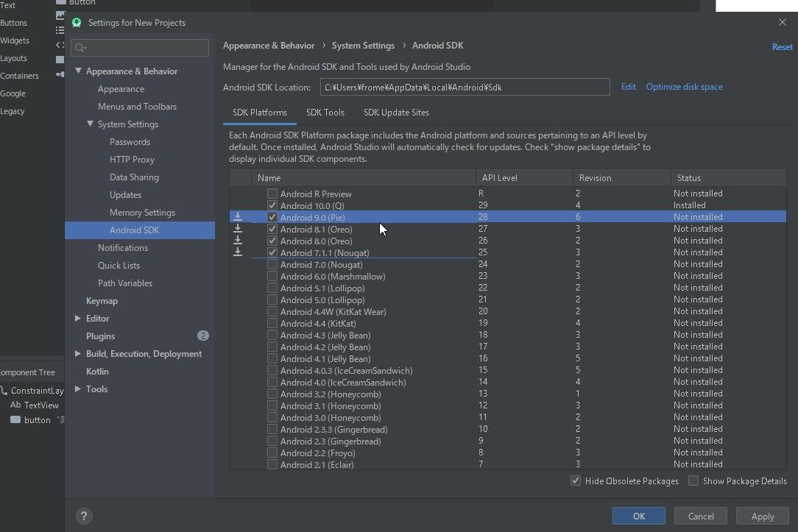Viewport: 798px width, 532px height.
Task: Click the Optimize disk space link
Action: [x=684, y=86]
